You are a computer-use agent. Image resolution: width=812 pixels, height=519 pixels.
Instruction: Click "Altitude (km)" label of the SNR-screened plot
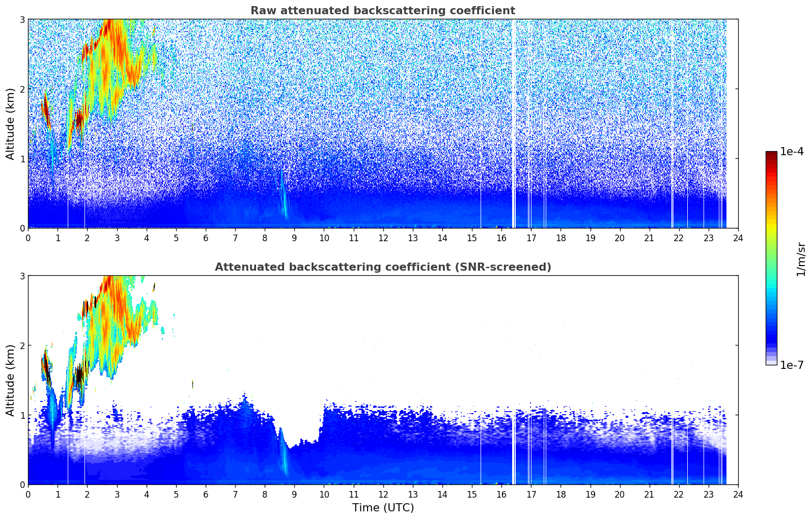pos(10,380)
